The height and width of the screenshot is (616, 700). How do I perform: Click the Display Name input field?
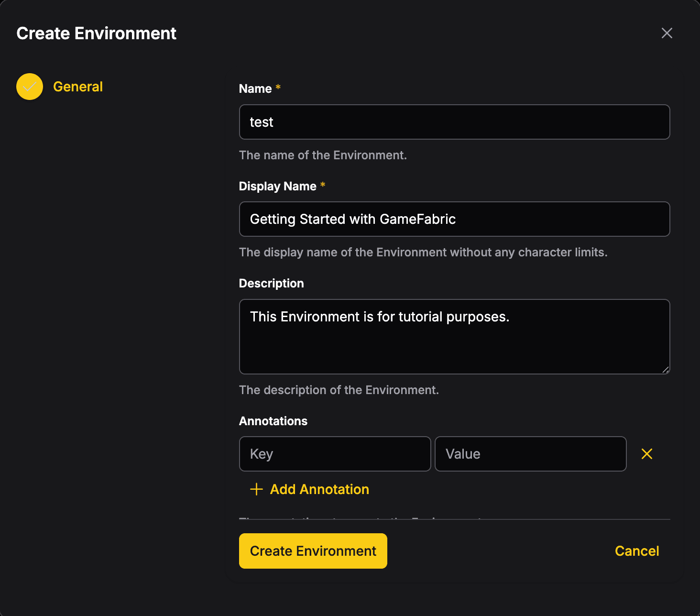454,219
